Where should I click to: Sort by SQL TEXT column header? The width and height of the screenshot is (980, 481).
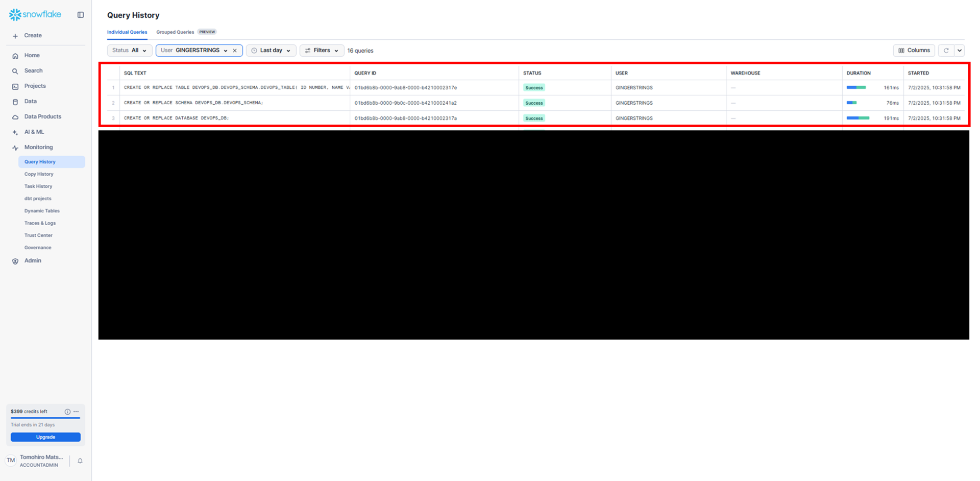click(135, 73)
